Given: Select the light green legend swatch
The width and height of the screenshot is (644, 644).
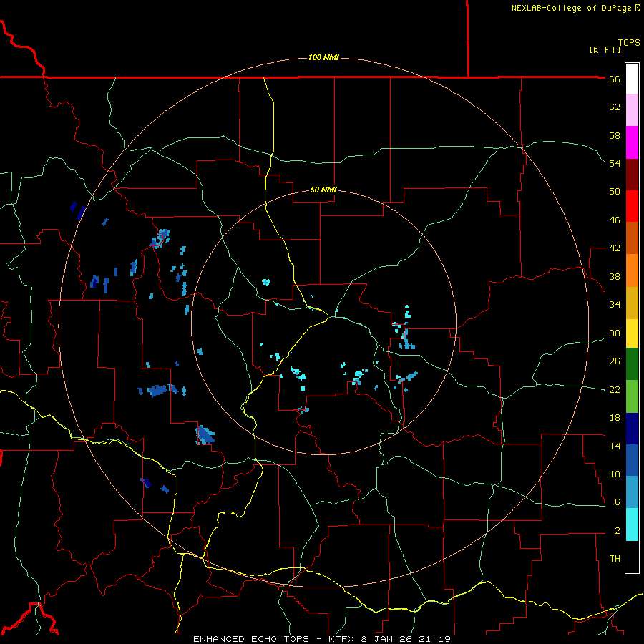Looking at the screenshot, I should [x=632, y=396].
